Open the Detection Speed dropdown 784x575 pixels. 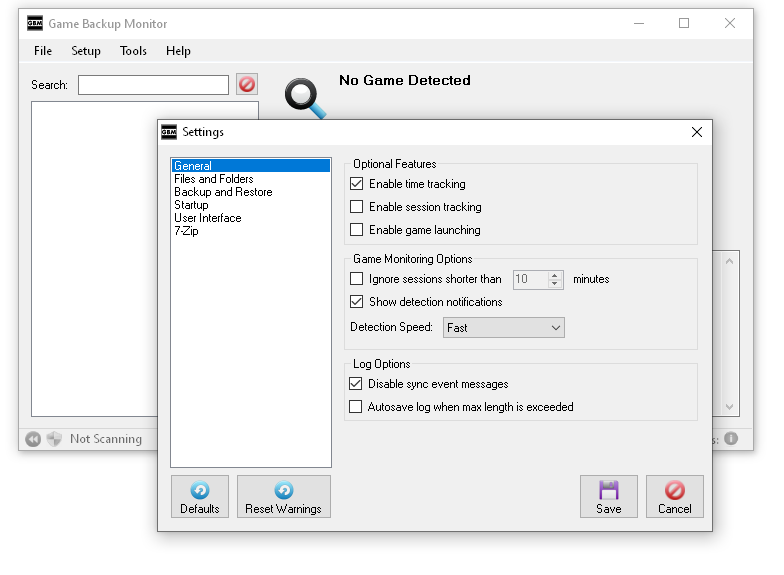504,328
